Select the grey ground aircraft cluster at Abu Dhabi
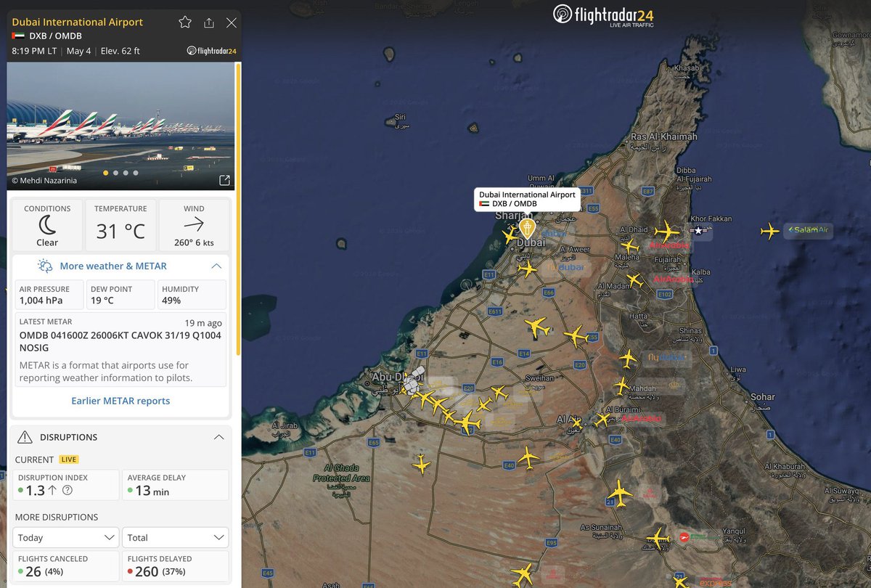The height and width of the screenshot is (588, 871). point(412,381)
